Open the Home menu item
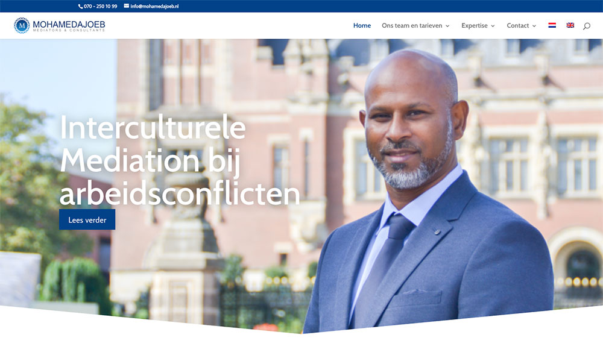Screen dimensions: 603x364 click(x=362, y=25)
